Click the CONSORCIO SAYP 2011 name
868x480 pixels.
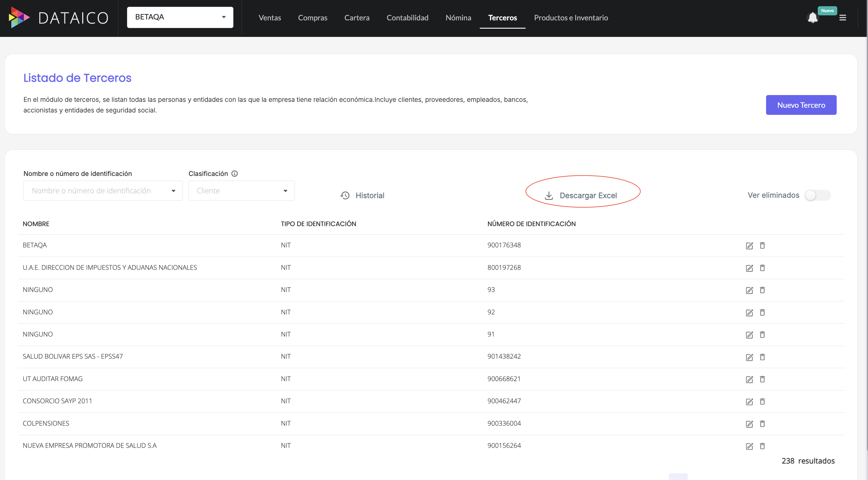pyautogui.click(x=57, y=401)
